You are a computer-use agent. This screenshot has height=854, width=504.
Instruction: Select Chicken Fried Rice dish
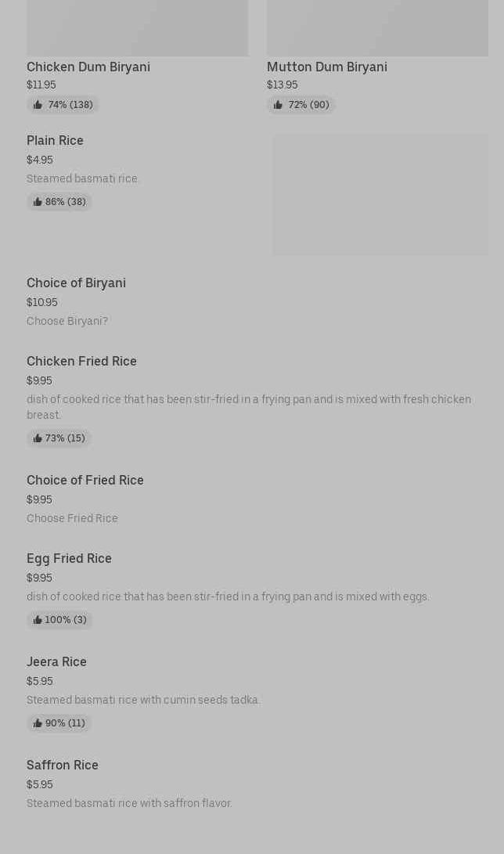click(81, 362)
